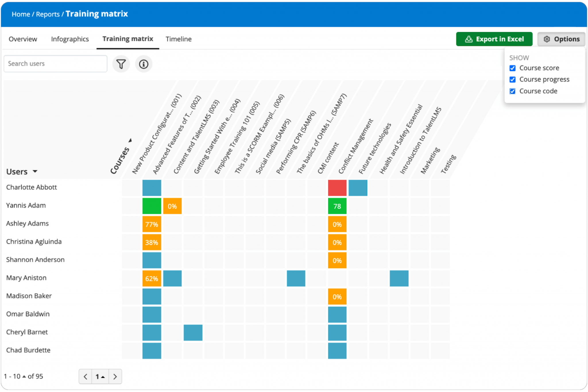Go to previous page with left arrow
The width and height of the screenshot is (588, 392).
(x=85, y=376)
